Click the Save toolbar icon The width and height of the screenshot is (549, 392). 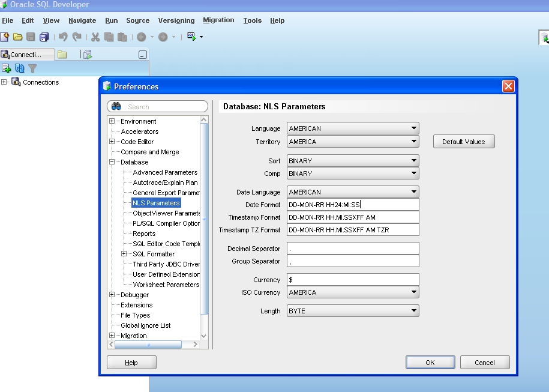tap(31, 37)
